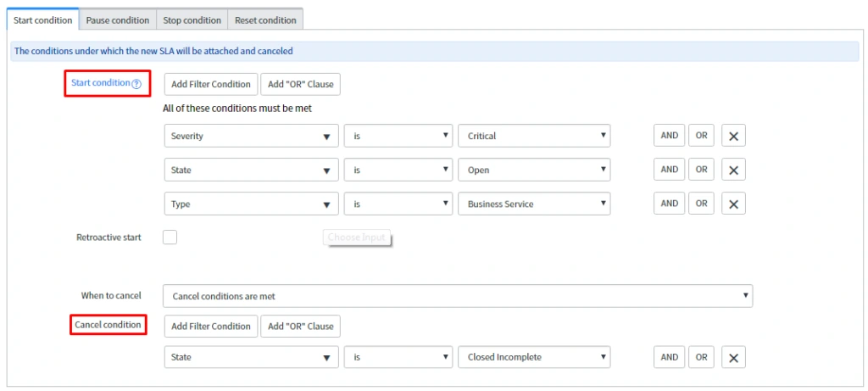The width and height of the screenshot is (868, 391).
Task: Open the Reset condition tab
Action: [266, 20]
